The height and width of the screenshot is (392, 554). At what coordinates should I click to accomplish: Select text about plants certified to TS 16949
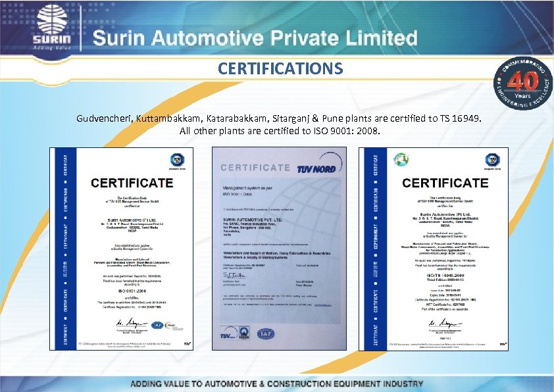point(279,118)
